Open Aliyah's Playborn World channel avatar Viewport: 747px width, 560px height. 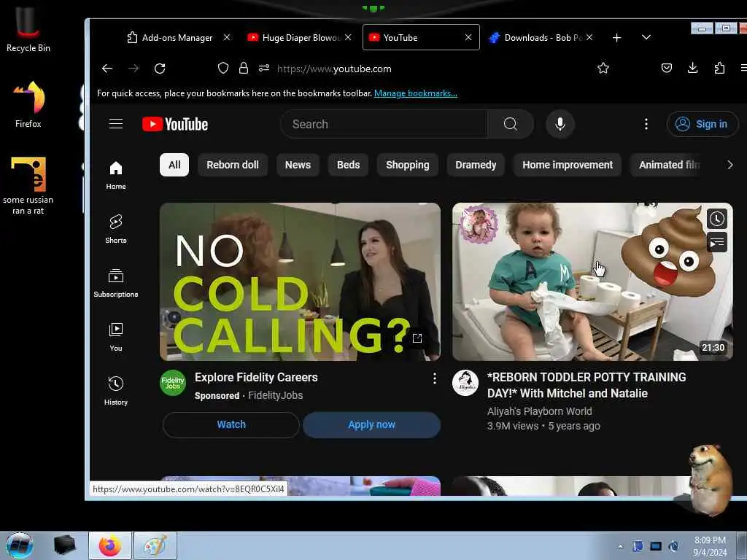click(x=465, y=383)
